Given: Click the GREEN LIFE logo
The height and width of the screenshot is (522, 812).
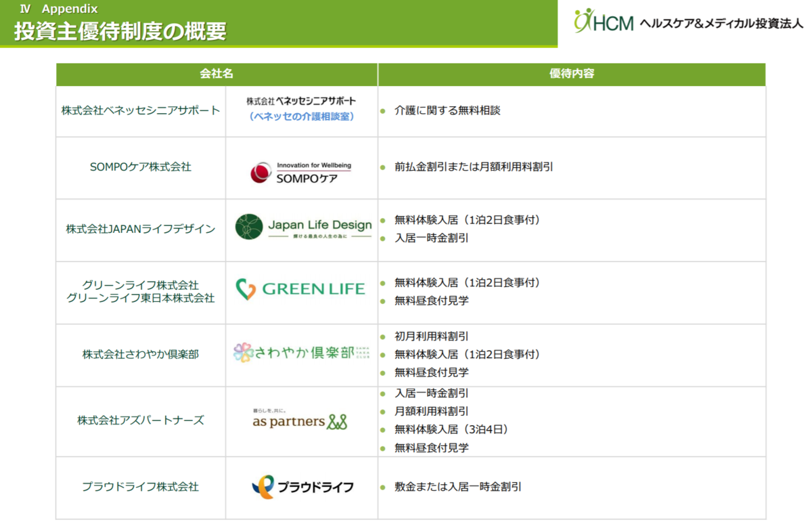Looking at the screenshot, I should (x=300, y=289).
